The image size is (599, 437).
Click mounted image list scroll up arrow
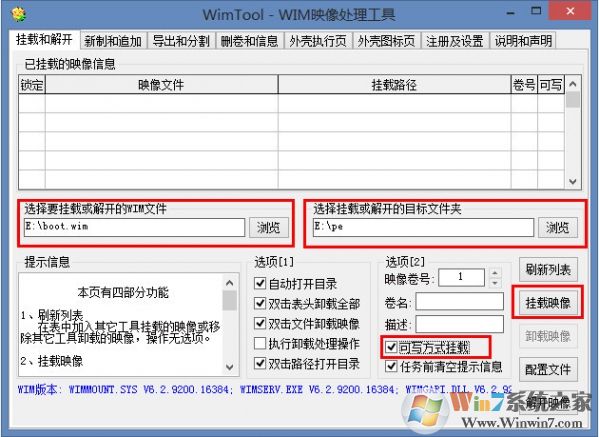[x=573, y=84]
